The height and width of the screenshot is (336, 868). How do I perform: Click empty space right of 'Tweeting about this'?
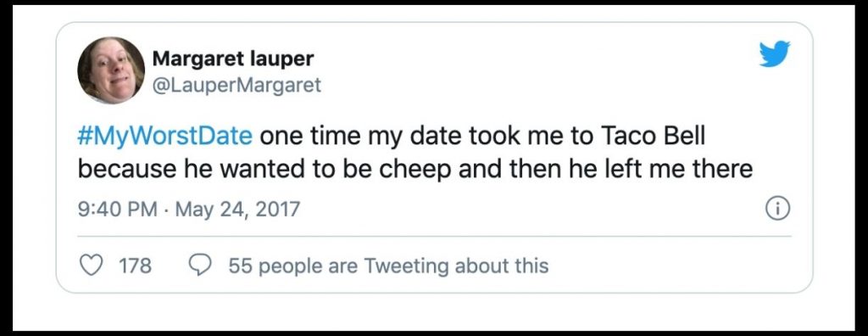665,266
